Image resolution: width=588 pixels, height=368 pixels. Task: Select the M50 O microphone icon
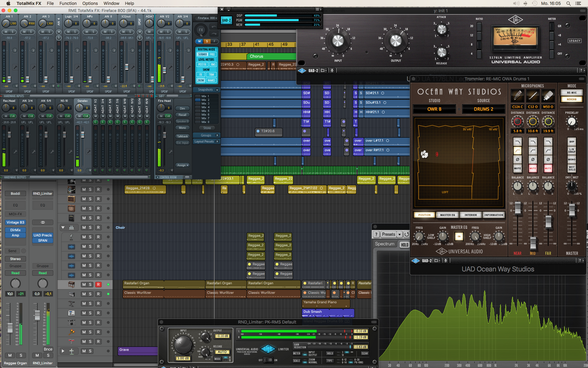pos(548,95)
